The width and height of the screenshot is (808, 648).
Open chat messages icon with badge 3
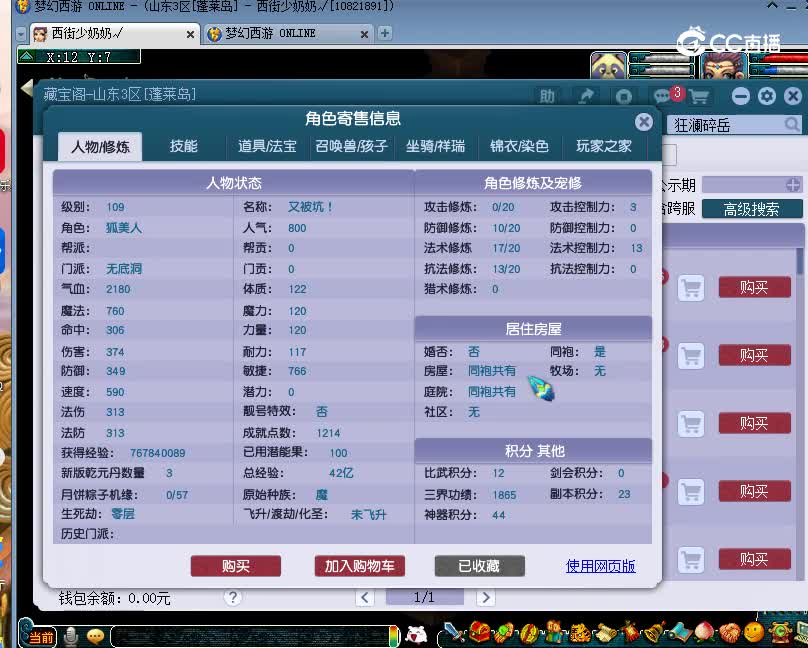(662, 96)
